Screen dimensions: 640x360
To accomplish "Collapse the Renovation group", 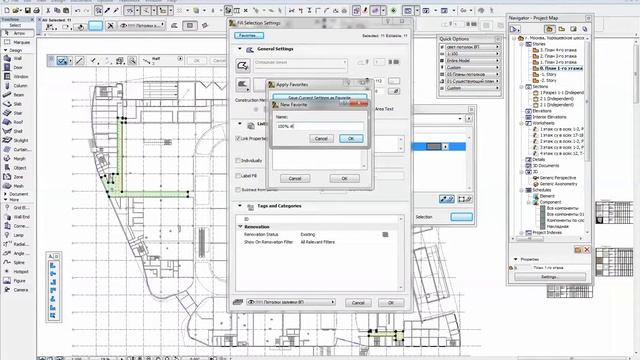I will (240, 227).
